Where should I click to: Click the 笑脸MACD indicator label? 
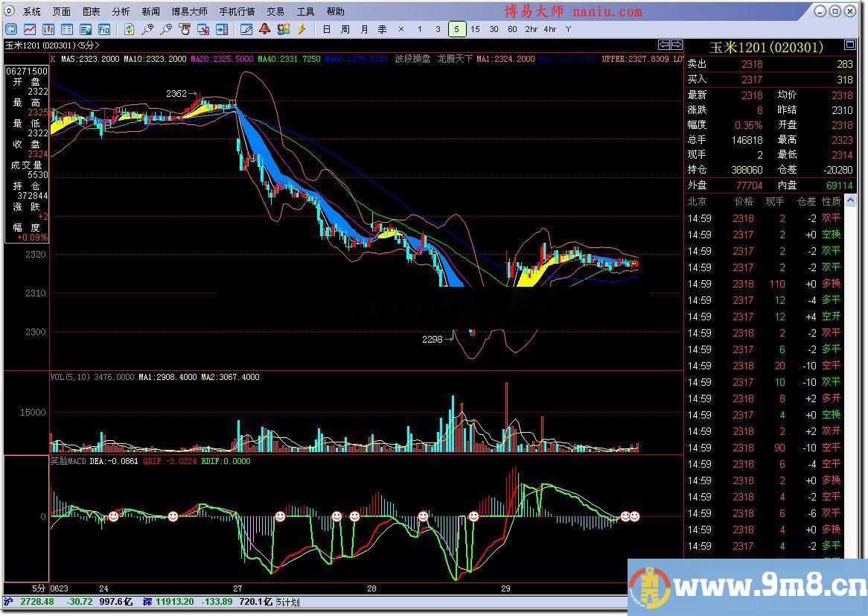tap(68, 461)
